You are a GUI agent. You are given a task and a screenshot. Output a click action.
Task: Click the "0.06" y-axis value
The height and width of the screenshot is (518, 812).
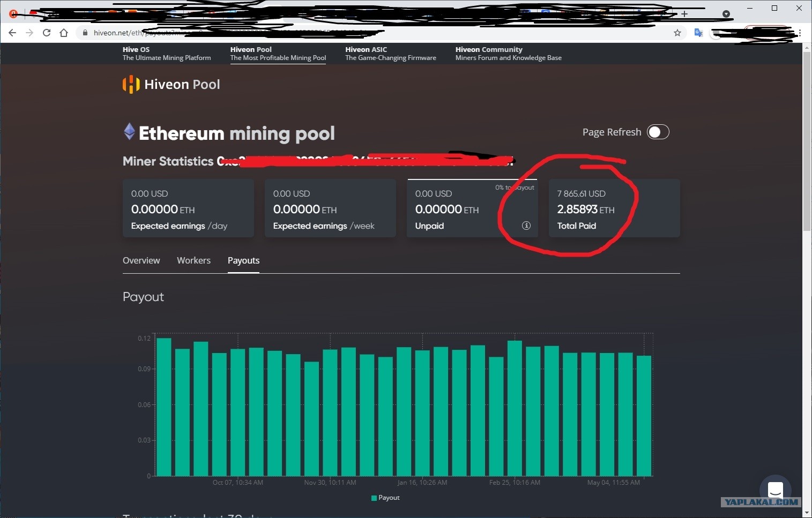[x=144, y=404]
